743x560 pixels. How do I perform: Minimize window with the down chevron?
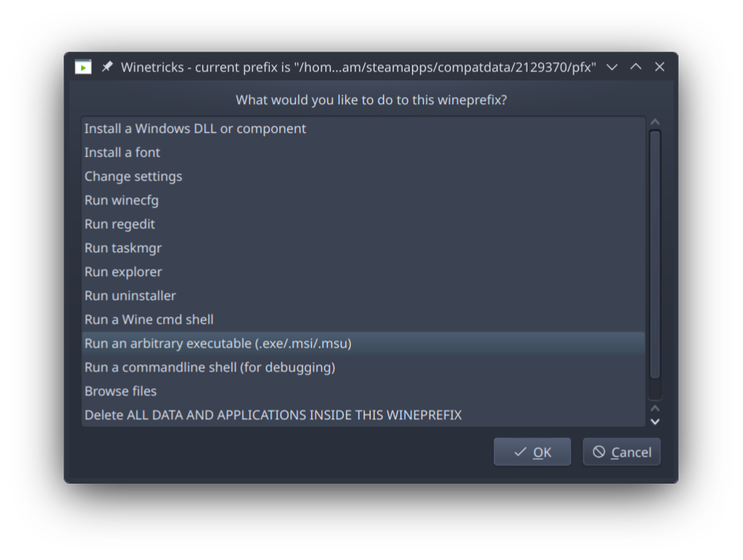point(612,68)
